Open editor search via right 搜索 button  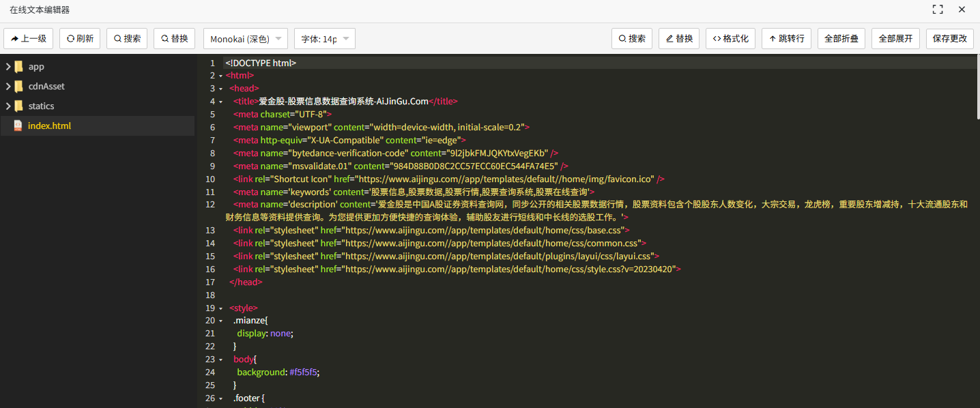click(x=631, y=39)
